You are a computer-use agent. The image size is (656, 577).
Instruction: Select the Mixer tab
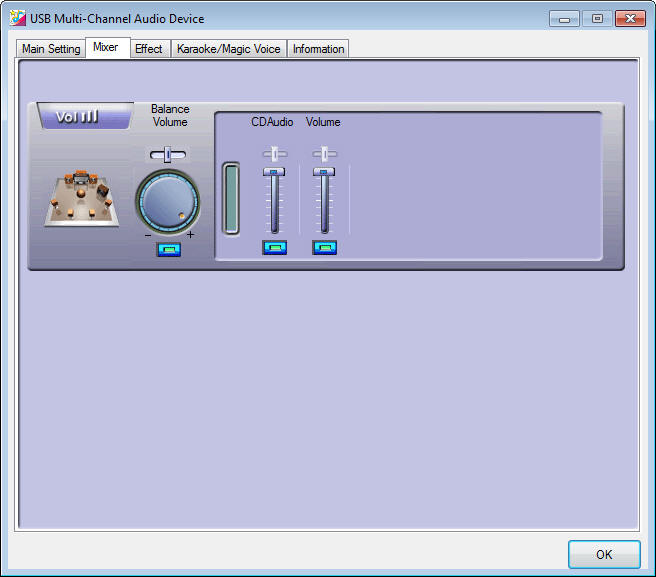[x=108, y=47]
